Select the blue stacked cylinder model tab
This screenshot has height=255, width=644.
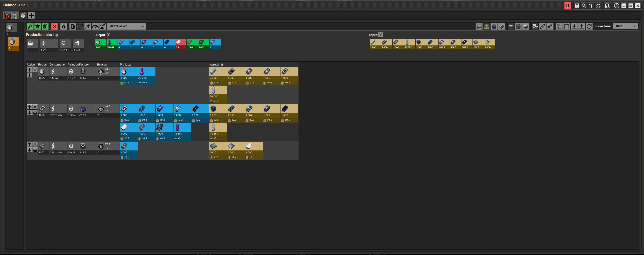coord(15,15)
